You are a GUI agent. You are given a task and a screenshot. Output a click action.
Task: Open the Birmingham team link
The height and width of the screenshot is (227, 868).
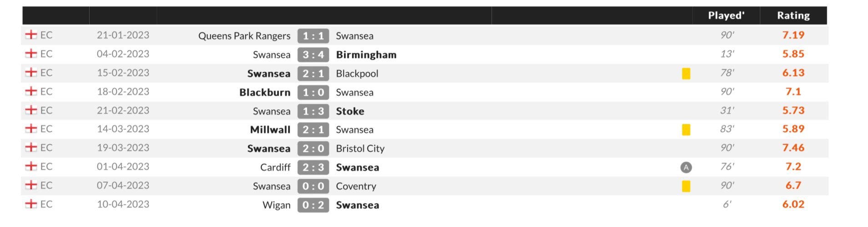point(366,55)
